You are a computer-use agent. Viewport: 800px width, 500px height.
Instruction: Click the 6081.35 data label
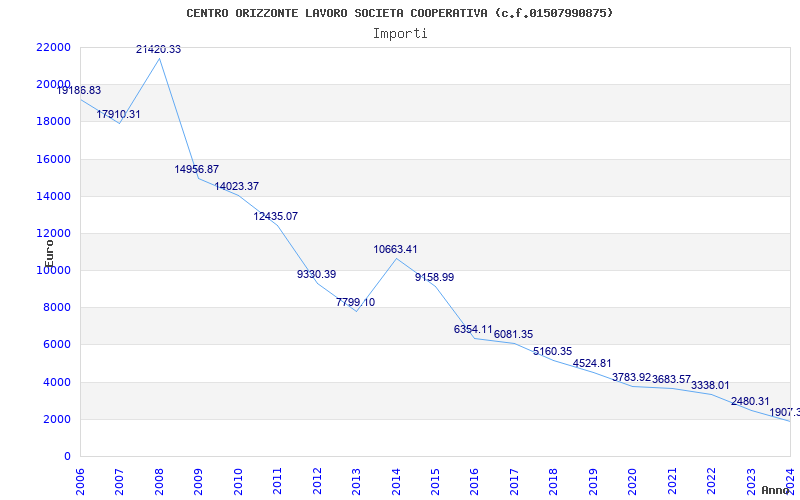point(513,335)
